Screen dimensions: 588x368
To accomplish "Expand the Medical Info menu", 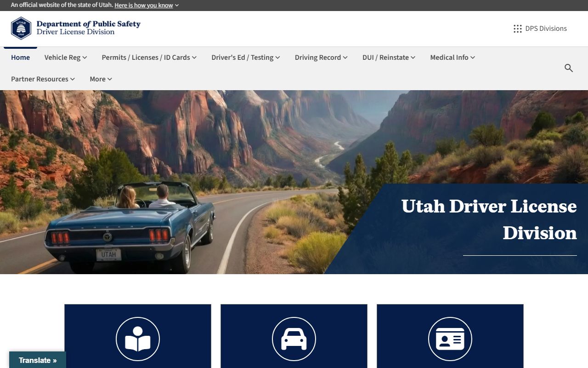I will click(x=452, y=57).
